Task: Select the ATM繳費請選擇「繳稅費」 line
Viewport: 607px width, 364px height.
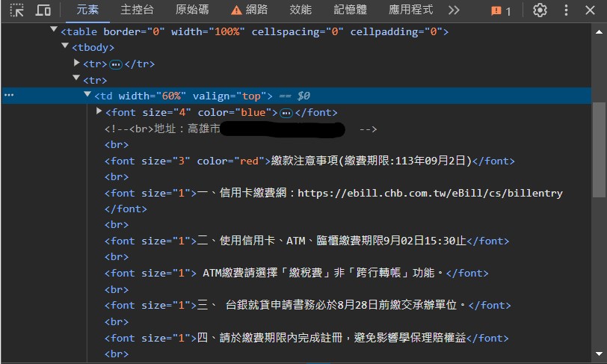Action: tap(297, 273)
